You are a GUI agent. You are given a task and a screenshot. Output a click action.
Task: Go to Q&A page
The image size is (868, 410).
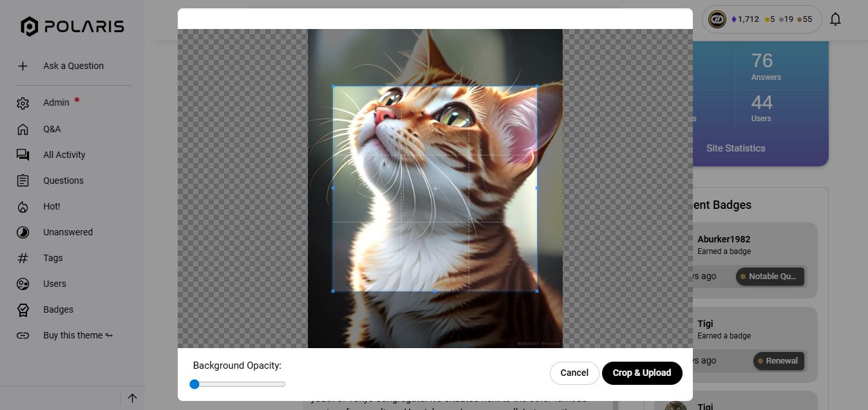tap(52, 129)
